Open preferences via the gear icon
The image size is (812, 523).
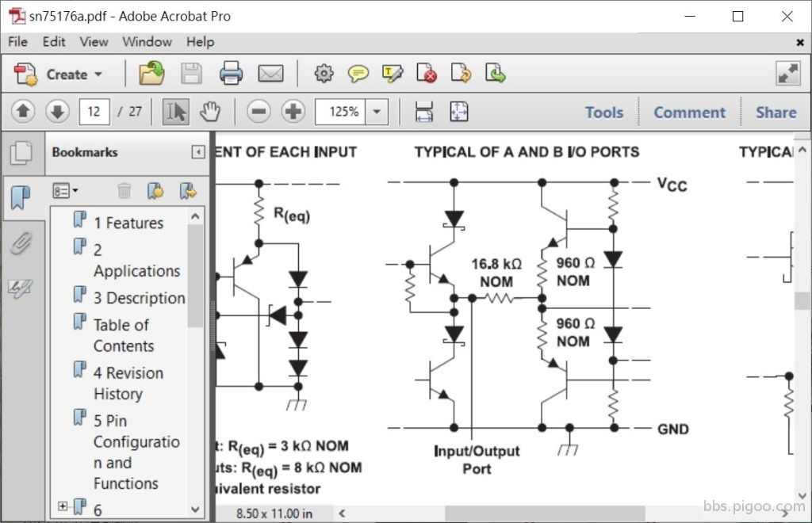pyautogui.click(x=324, y=74)
